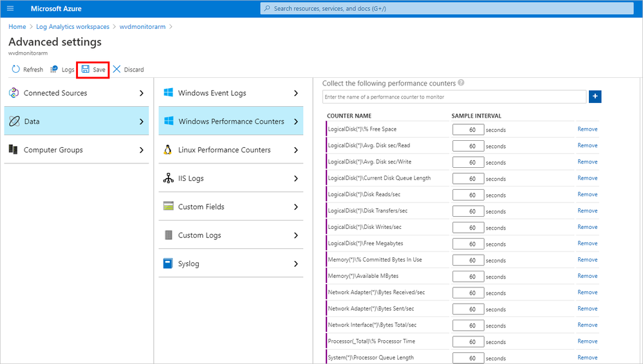The image size is (643, 364).
Task: Click COUNTER NAME column header
Action: point(349,116)
